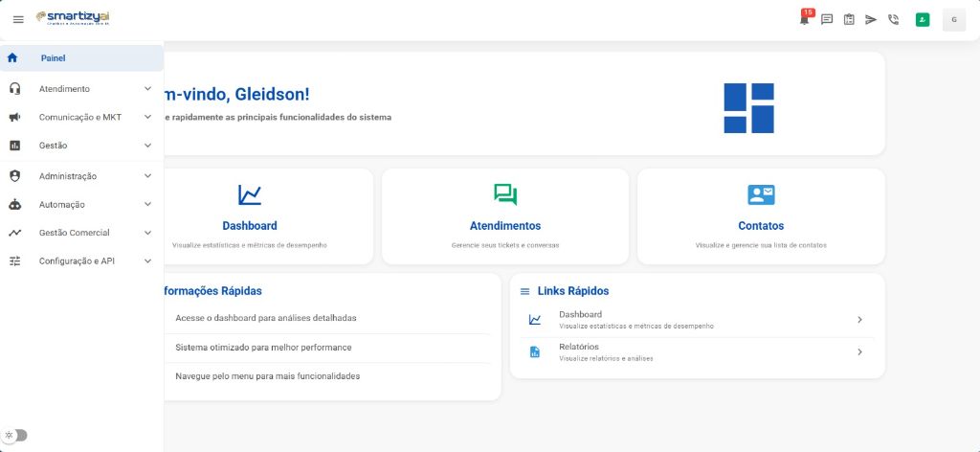Click the Smartizy AI logo
This screenshot has width=980, height=452.
[73, 18]
